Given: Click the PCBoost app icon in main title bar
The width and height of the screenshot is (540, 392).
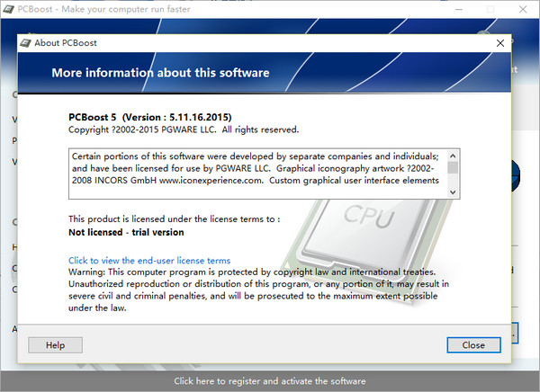Looking at the screenshot, I should click(x=9, y=9).
